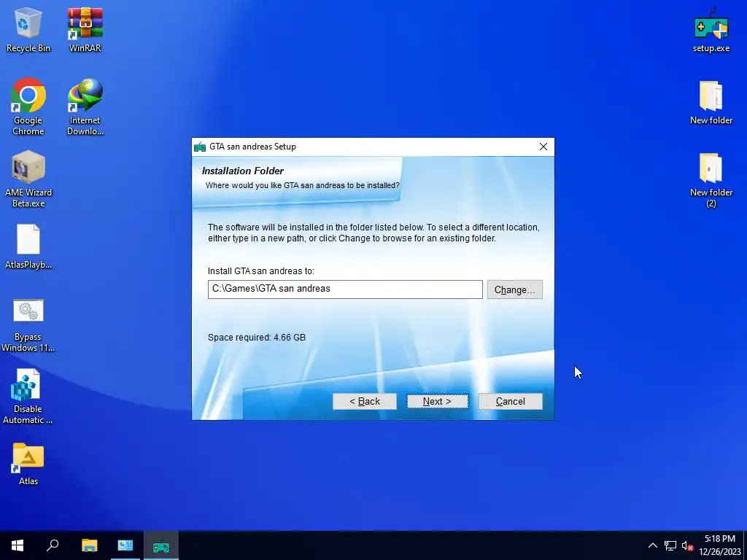Select the AME Wizard Beta.exe icon
747x560 pixels.
28,179
